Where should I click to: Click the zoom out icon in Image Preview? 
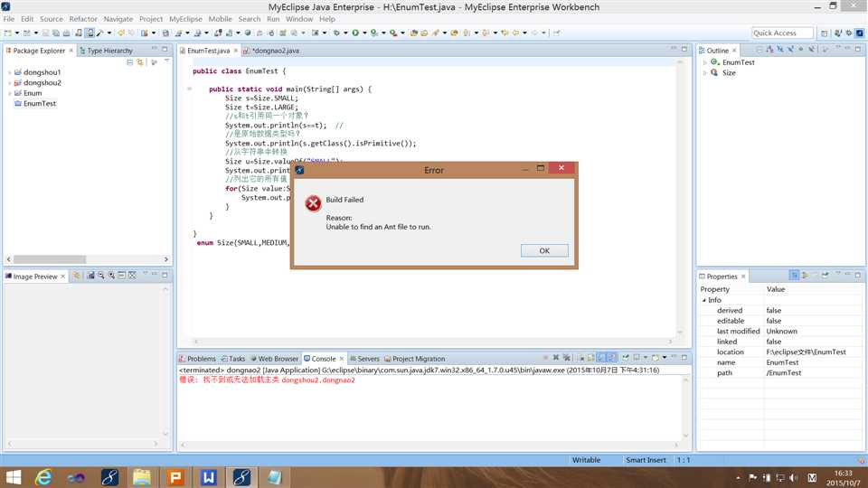click(x=100, y=275)
